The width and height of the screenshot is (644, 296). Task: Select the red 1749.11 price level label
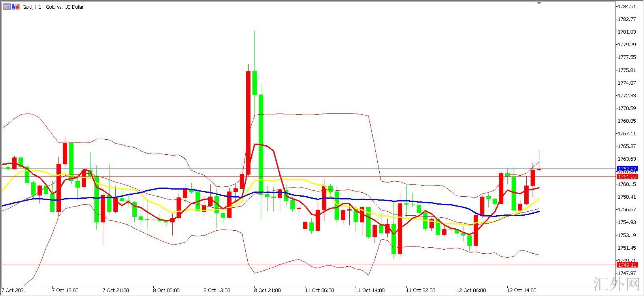click(x=627, y=265)
